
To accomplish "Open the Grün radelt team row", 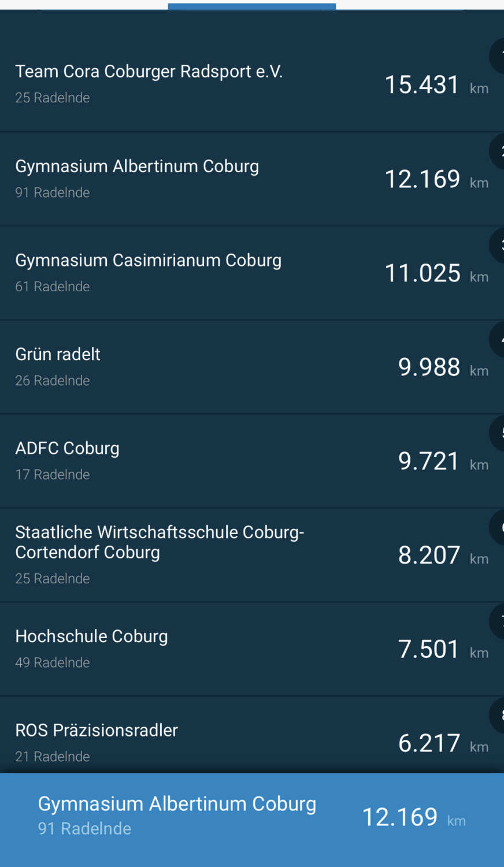I will point(58,354).
